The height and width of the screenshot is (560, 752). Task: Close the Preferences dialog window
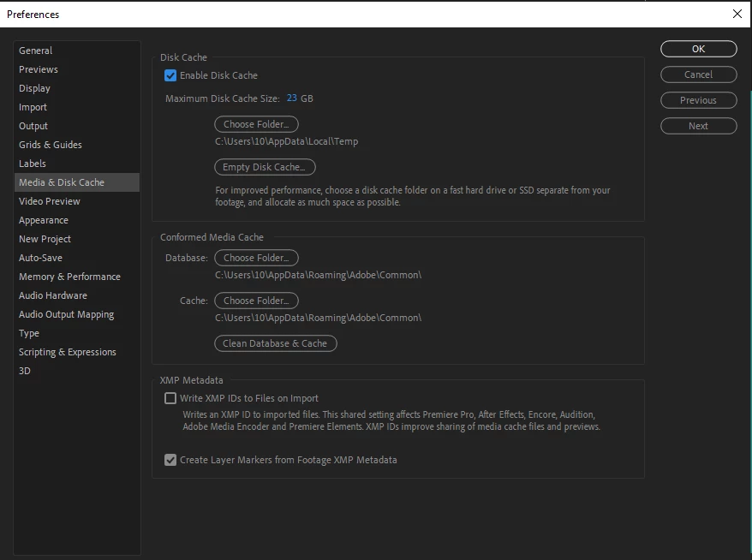(737, 14)
